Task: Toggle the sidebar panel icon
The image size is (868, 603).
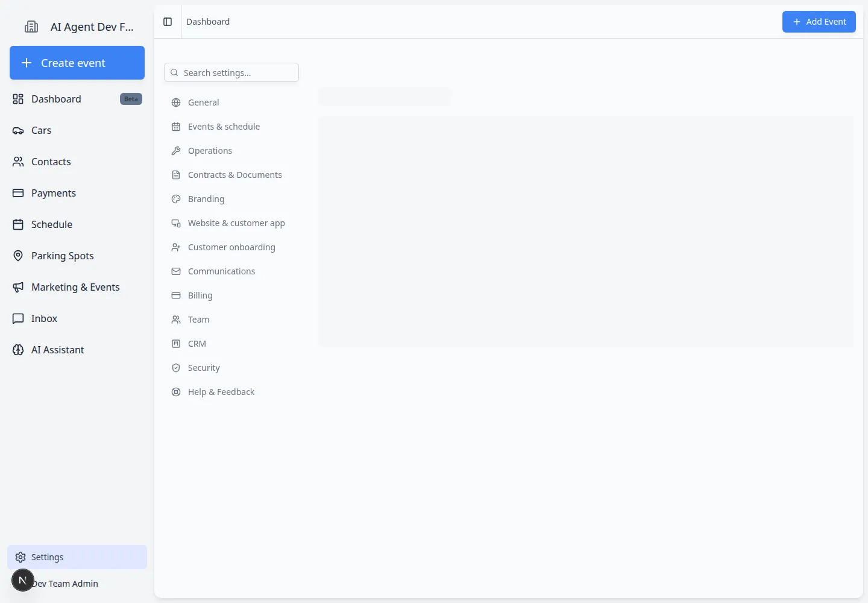Action: coord(168,22)
